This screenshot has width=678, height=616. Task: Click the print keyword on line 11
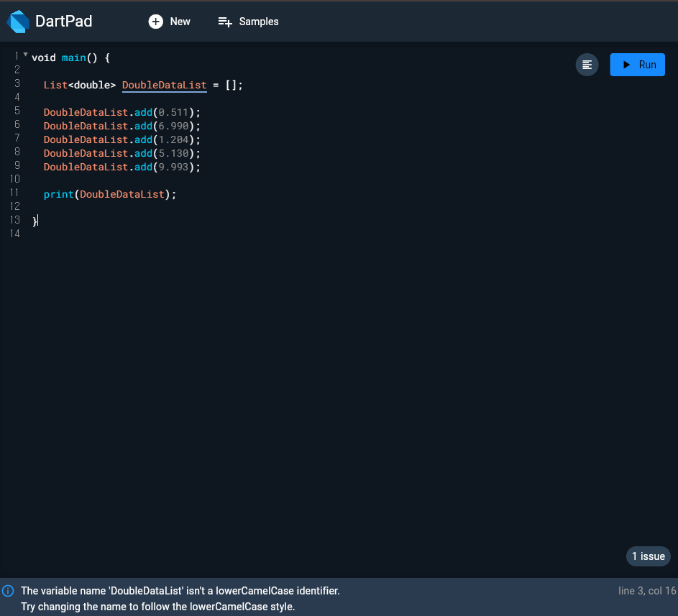tap(59, 195)
